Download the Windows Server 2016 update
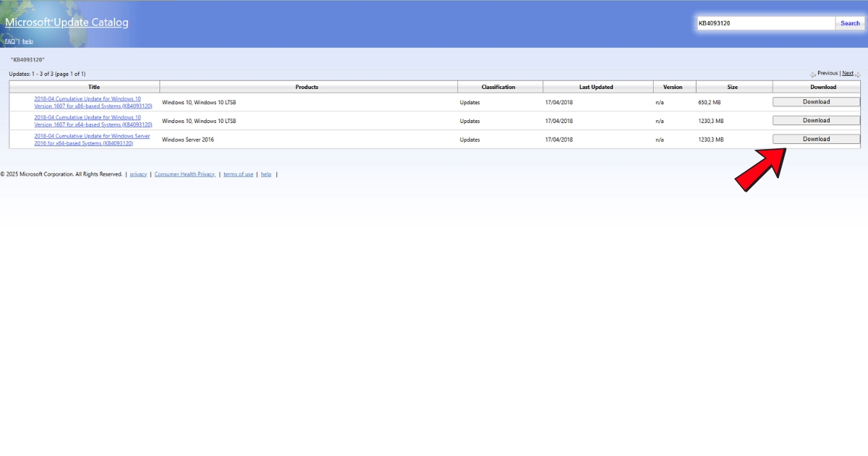Viewport: 868px width, 456px height. (816, 139)
